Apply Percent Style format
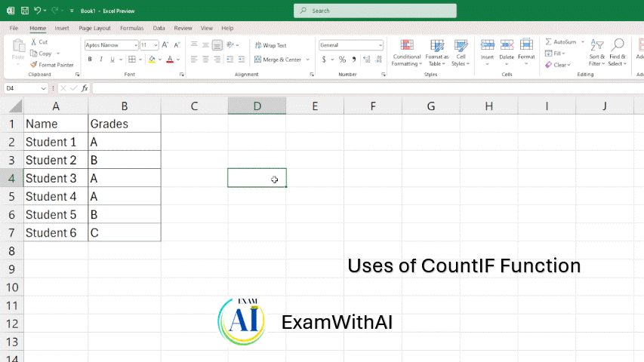The height and width of the screenshot is (362, 644). pyautogui.click(x=342, y=60)
